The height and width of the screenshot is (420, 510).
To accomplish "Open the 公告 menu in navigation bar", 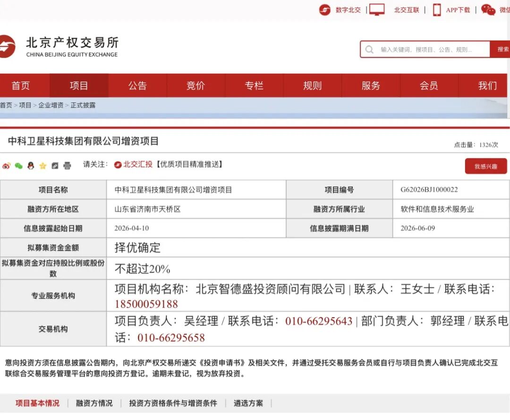I will pyautogui.click(x=137, y=85).
